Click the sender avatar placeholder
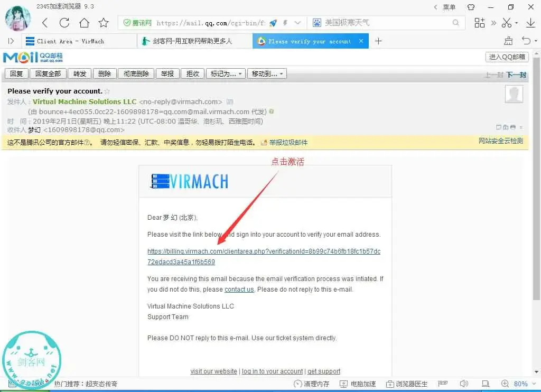 tap(514, 94)
